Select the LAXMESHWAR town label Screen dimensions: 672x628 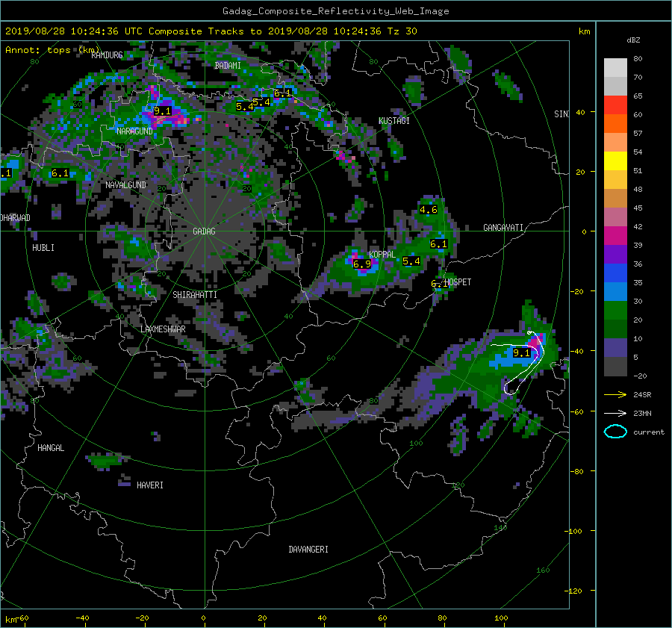pos(163,329)
